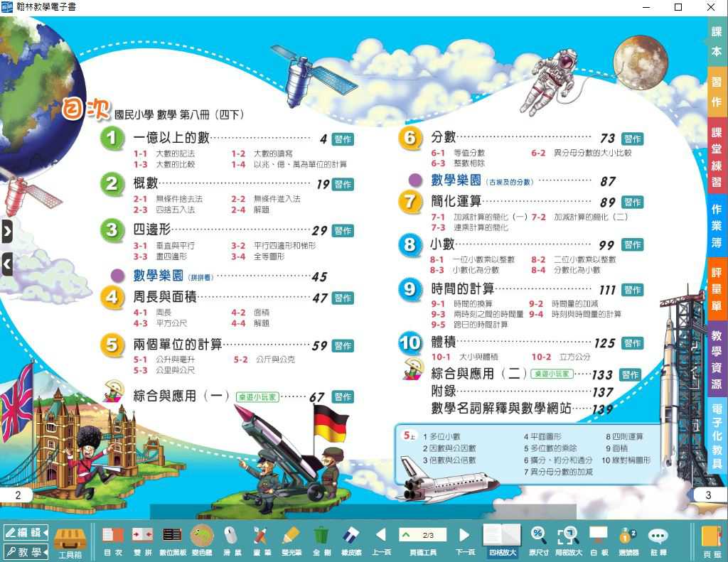Select the 橡皮擦 eraser tool
The height and width of the screenshot is (562, 728).
351,541
